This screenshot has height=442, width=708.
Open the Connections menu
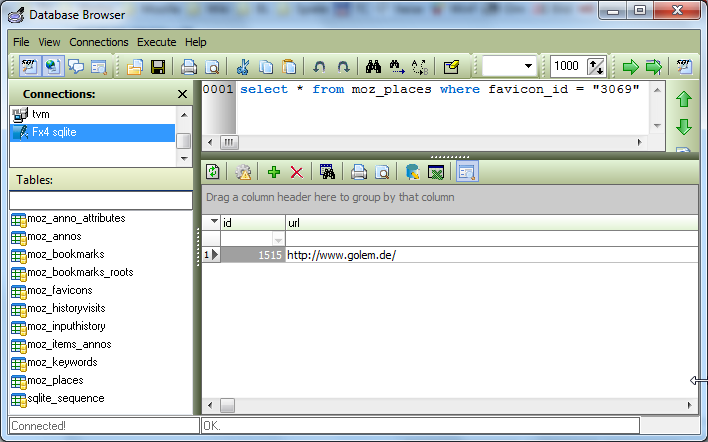[x=99, y=42]
